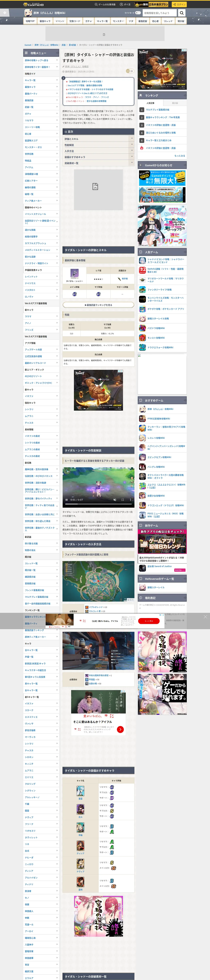Click the chevron beside 聖遺物スコア in sidebar
The image size is (210, 980).
57,140
